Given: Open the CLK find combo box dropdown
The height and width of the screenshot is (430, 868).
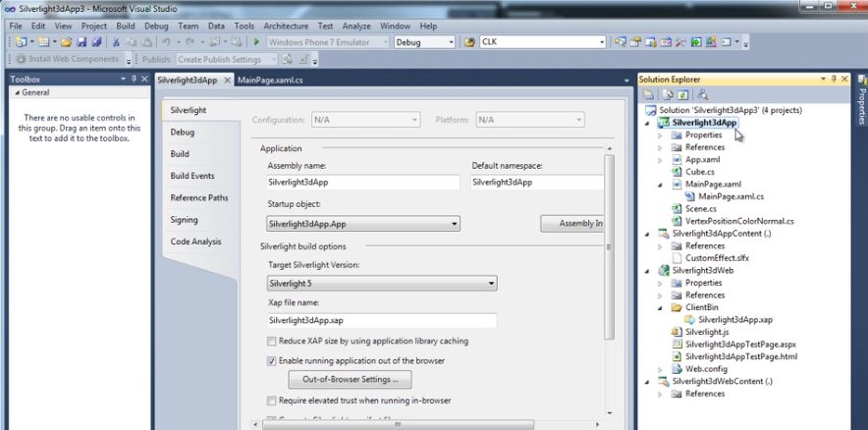Looking at the screenshot, I should 602,42.
